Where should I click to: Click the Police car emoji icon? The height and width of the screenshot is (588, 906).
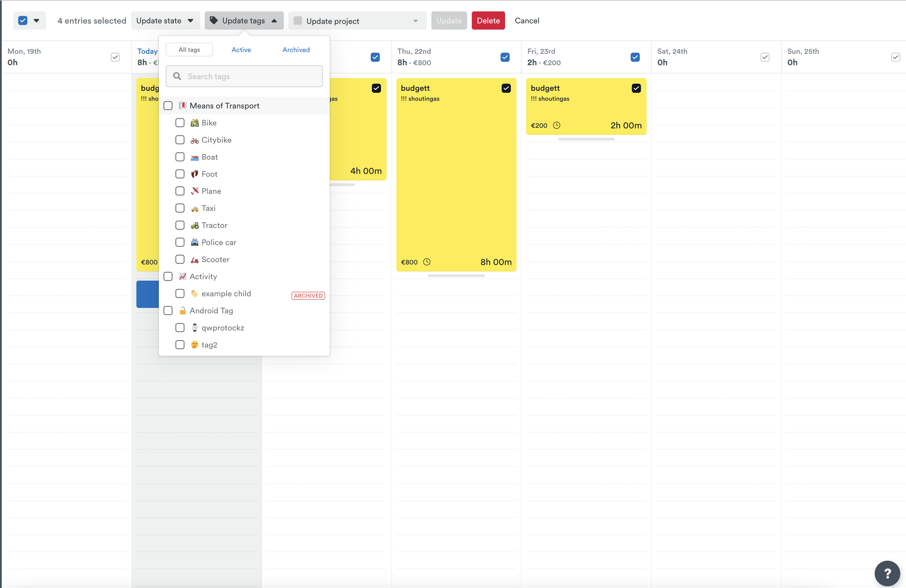[x=194, y=242]
